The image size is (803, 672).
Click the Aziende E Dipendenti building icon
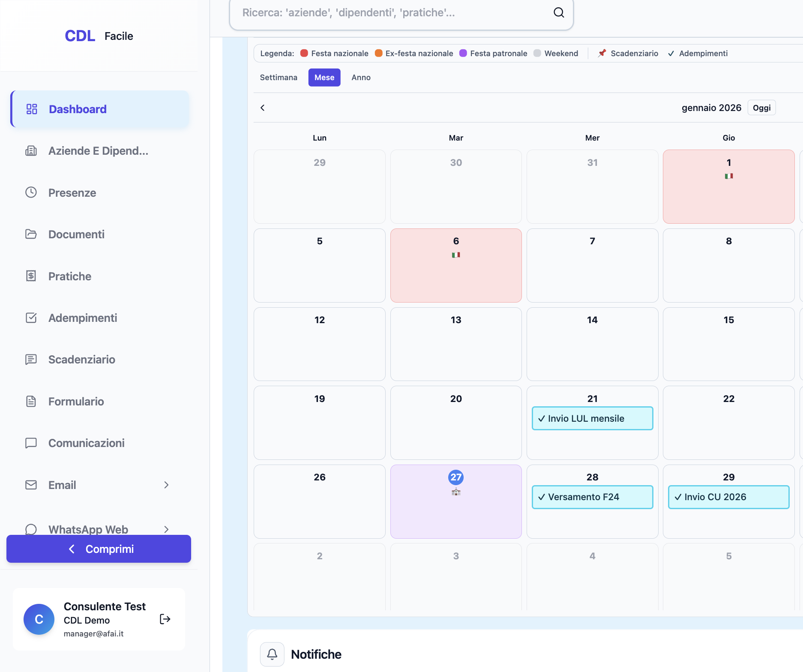tap(31, 151)
